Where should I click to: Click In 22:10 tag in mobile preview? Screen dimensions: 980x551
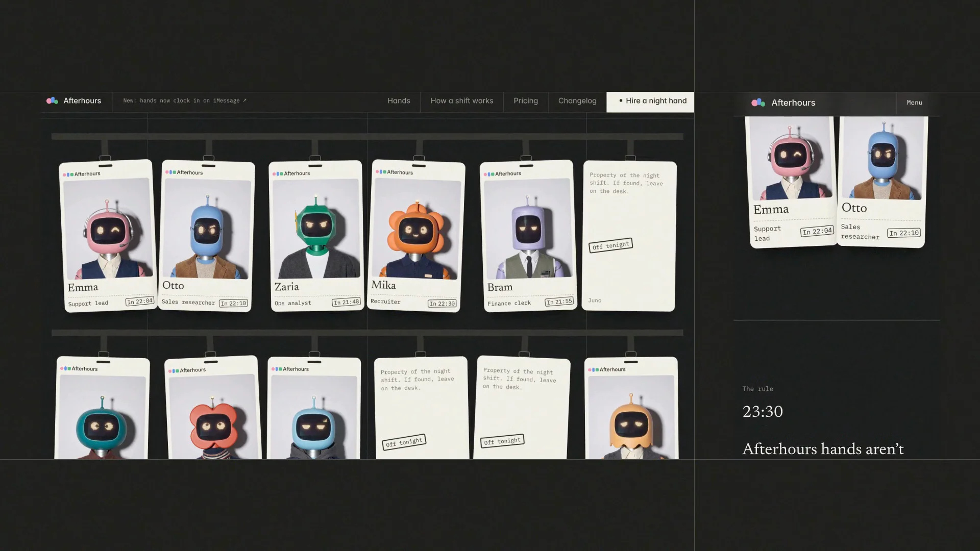pyautogui.click(x=904, y=233)
